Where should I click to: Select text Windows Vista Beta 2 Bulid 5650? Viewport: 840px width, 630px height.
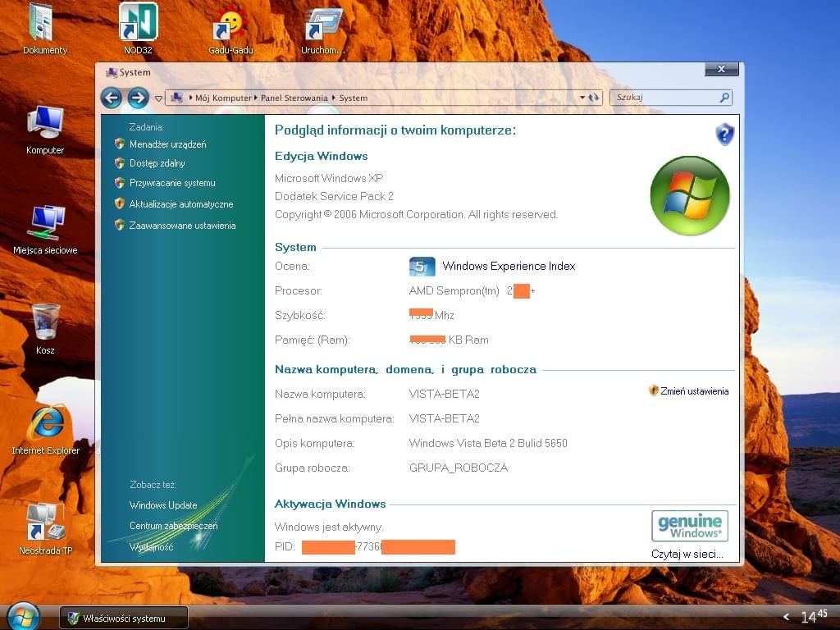click(x=488, y=443)
